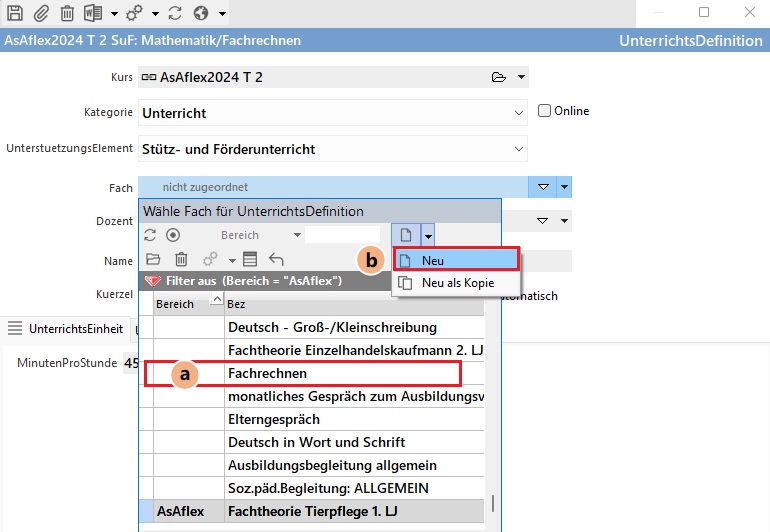This screenshot has width=770, height=532.
Task: Click the trash icon in top toolbar
Action: click(x=67, y=14)
